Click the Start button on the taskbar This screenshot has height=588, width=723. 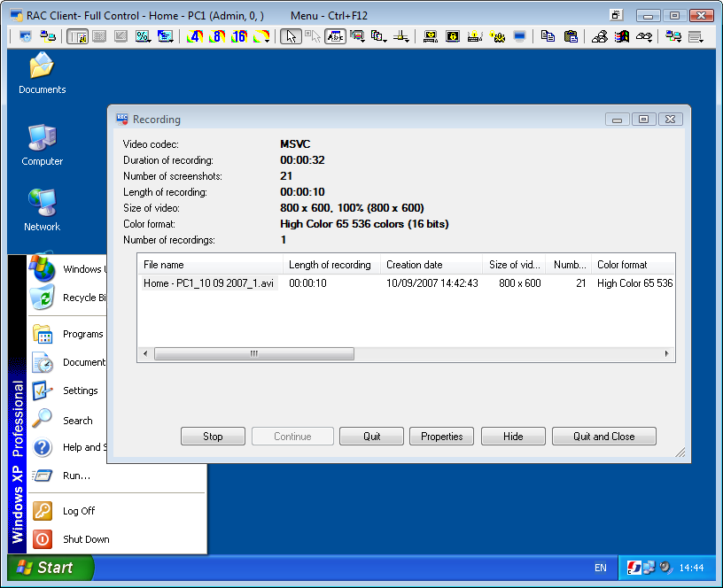(50, 568)
